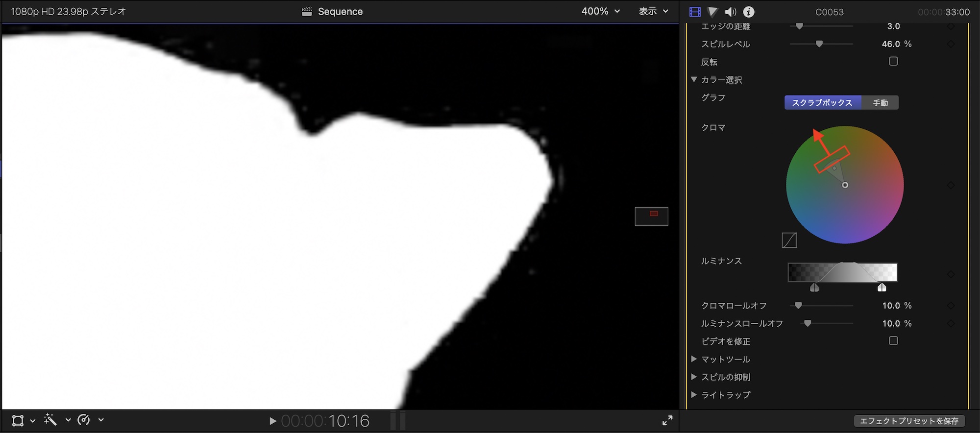
Task: Switch graph mode to 手動
Action: pos(880,103)
